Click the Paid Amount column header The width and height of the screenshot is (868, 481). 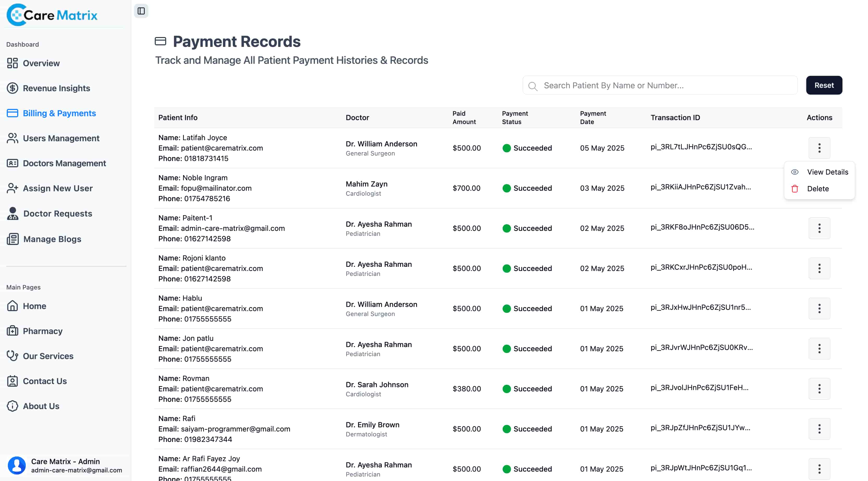click(x=464, y=118)
